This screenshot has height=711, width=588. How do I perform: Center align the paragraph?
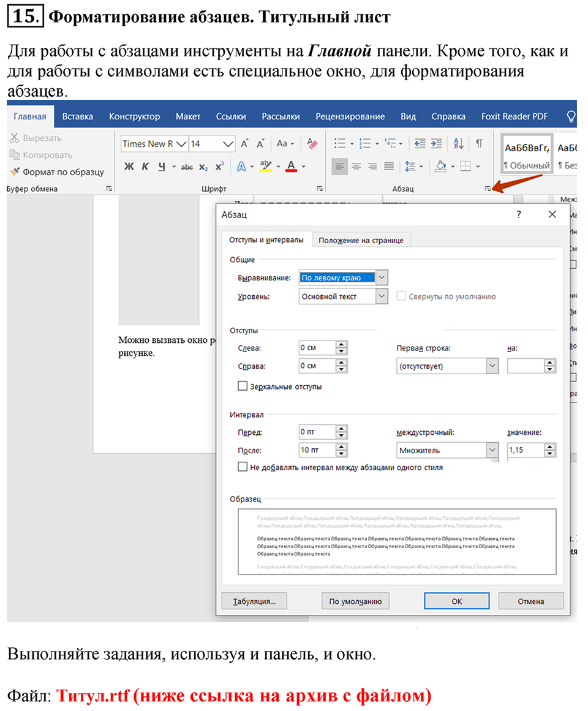[x=356, y=166]
